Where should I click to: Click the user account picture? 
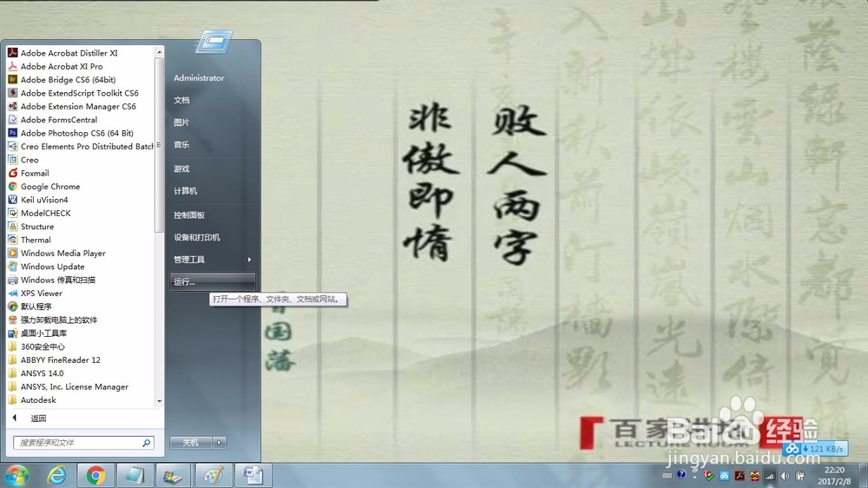point(214,42)
